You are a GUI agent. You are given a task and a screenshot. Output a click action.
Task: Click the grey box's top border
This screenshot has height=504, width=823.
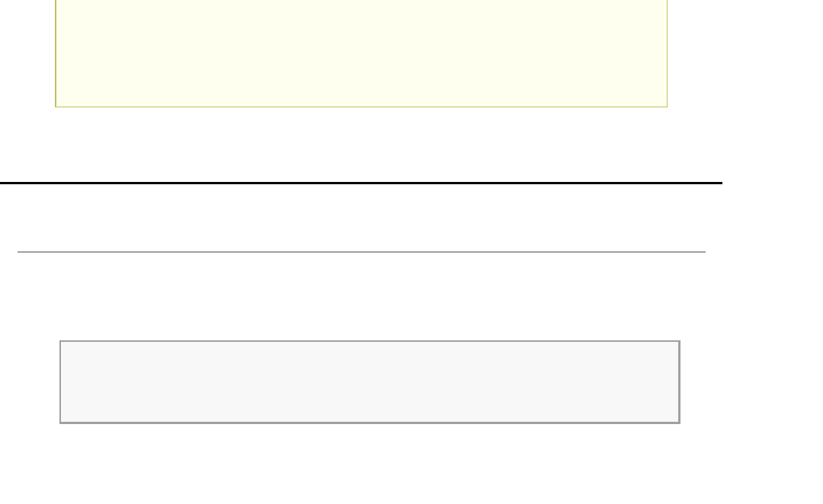point(370,342)
